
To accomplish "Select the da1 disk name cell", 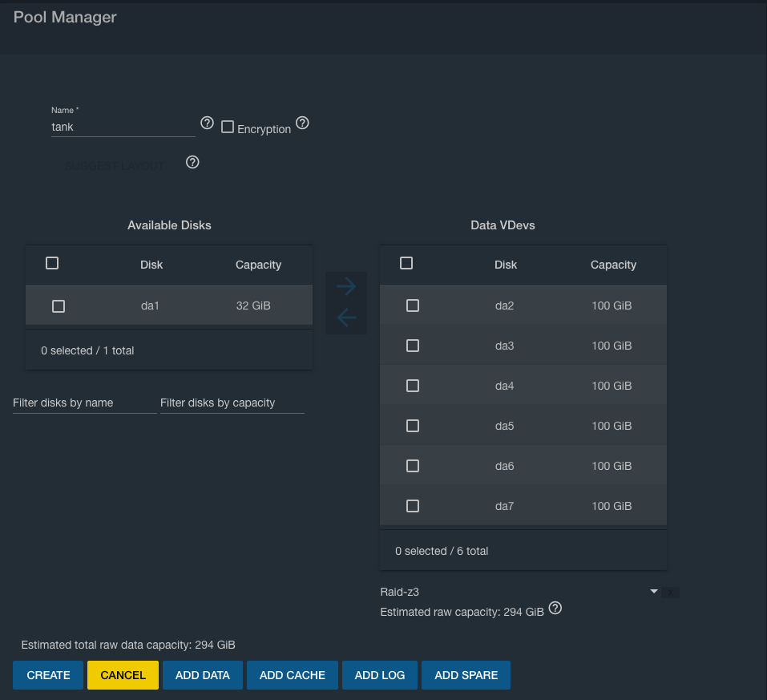I will pyautogui.click(x=150, y=305).
